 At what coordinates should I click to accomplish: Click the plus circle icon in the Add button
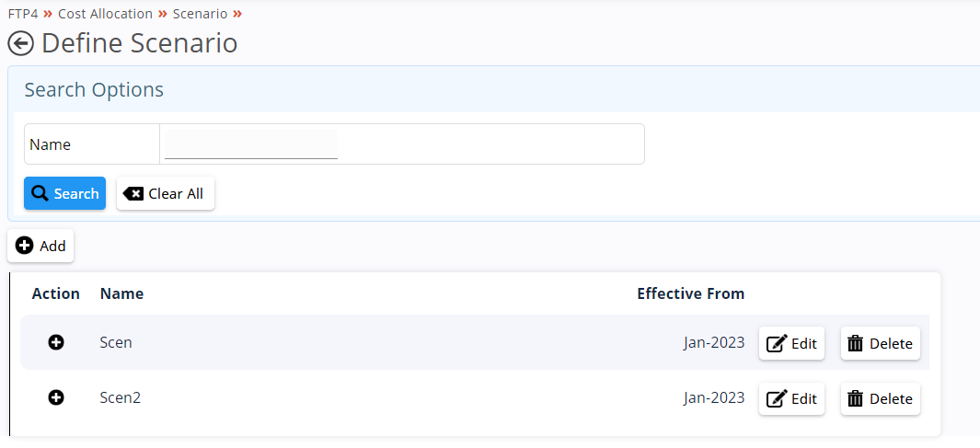[x=24, y=246]
